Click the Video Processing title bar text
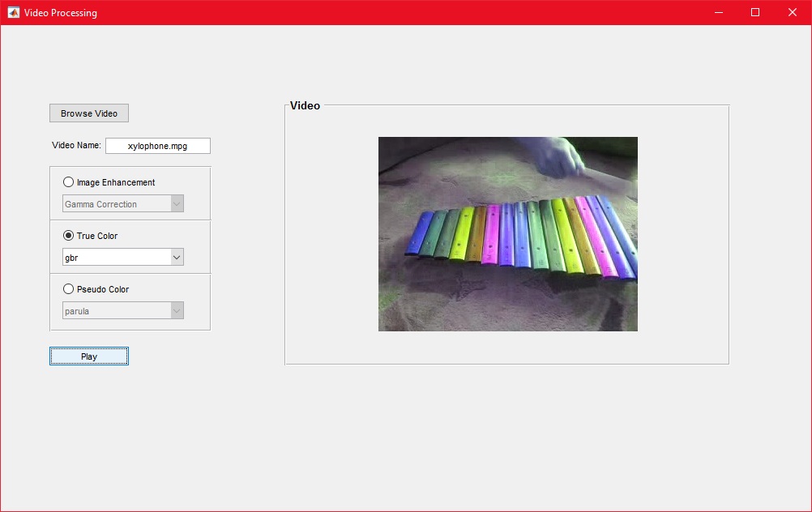 click(60, 12)
